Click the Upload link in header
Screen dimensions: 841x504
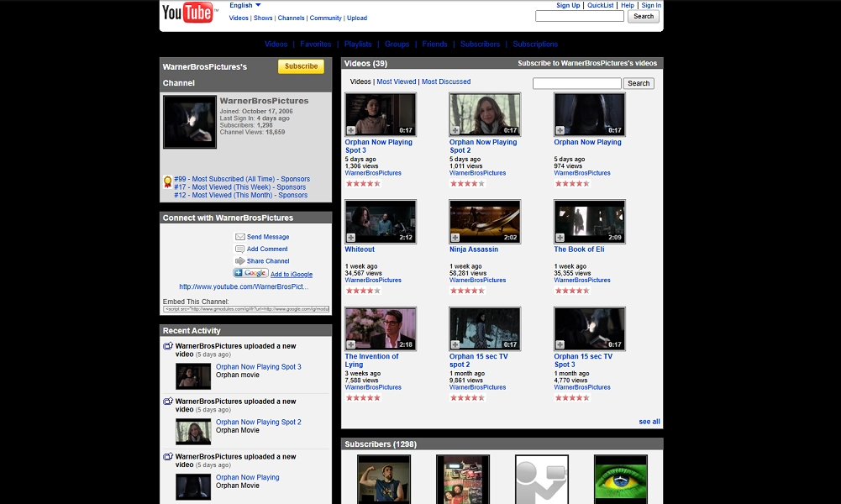(357, 18)
